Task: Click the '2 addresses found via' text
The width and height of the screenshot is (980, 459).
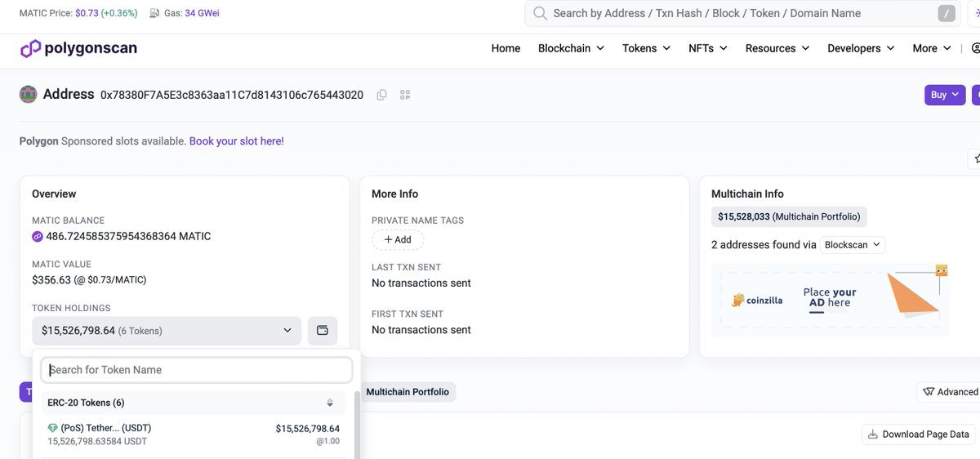Action: tap(764, 245)
